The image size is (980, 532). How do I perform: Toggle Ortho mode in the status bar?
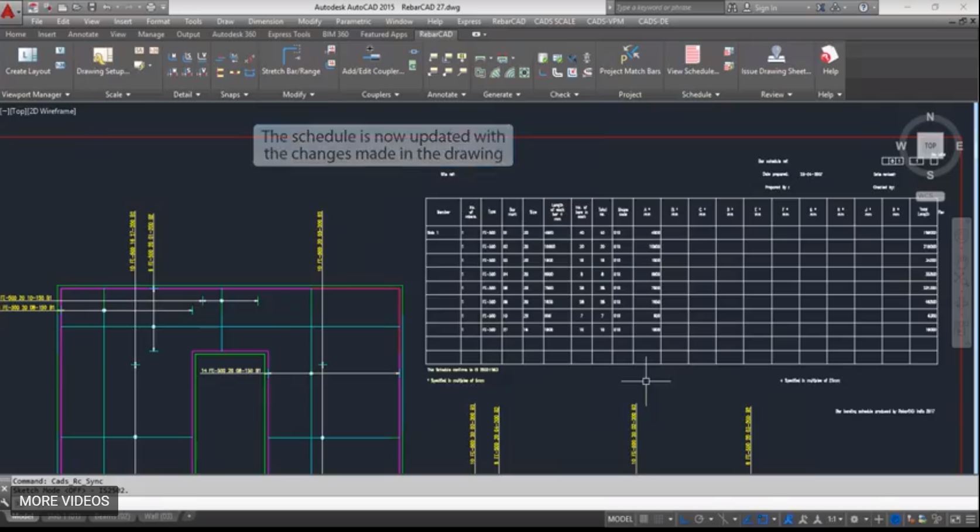click(684, 519)
